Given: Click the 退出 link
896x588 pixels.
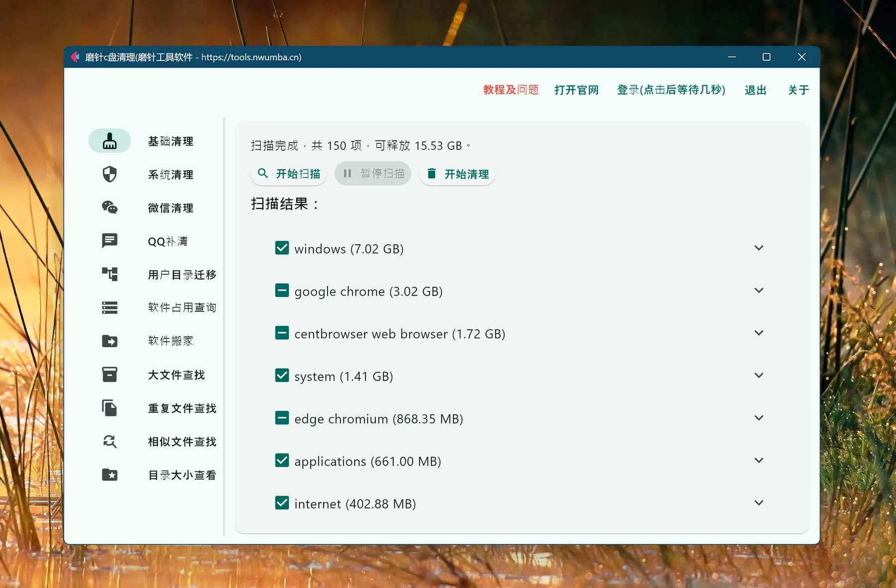Looking at the screenshot, I should coord(755,90).
